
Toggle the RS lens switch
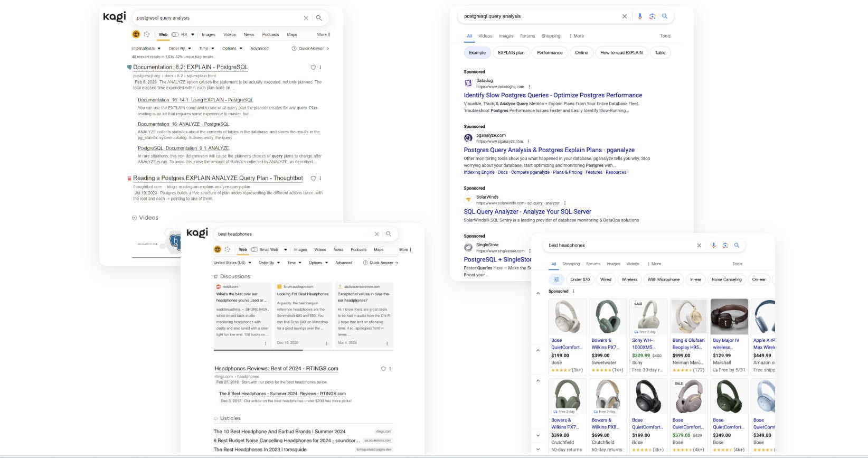coord(175,34)
